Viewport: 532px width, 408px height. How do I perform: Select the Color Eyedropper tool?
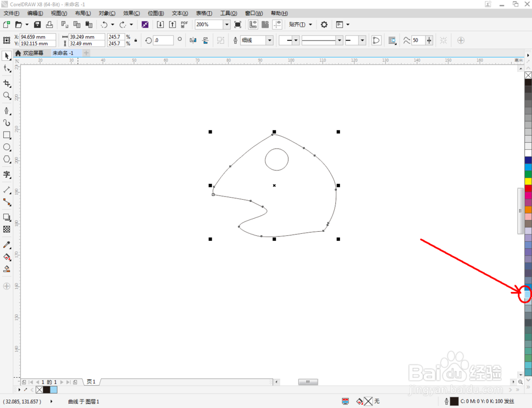click(6, 244)
